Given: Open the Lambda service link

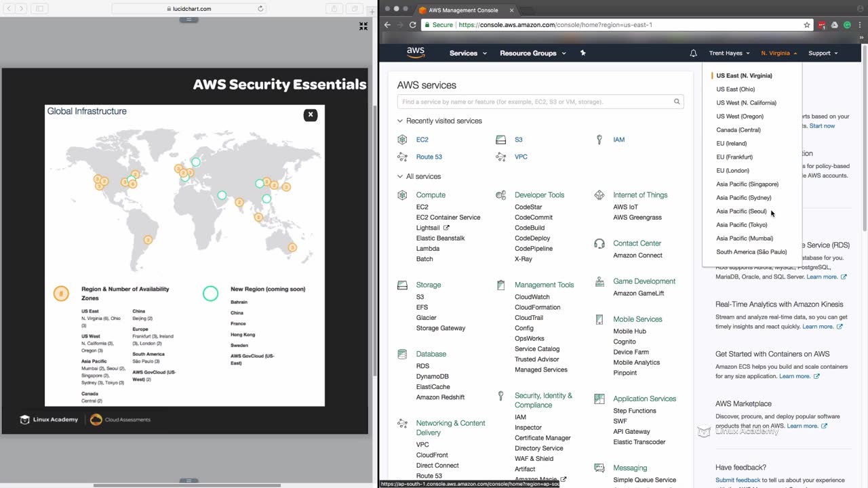Looking at the screenshot, I should tap(427, 249).
